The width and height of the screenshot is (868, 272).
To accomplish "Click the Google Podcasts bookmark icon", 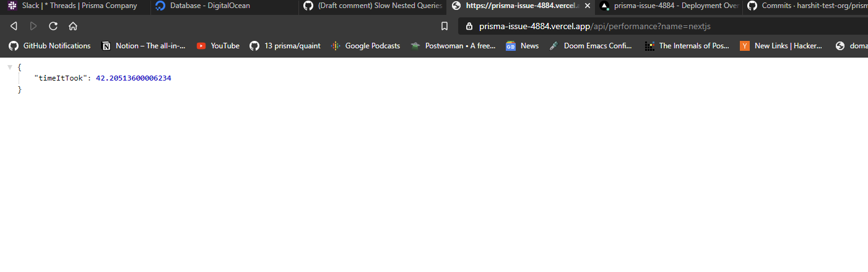I will tap(336, 46).
